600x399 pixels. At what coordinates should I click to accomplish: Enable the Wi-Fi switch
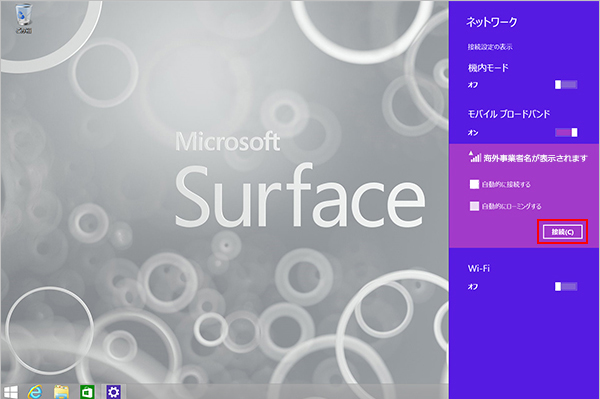566,287
